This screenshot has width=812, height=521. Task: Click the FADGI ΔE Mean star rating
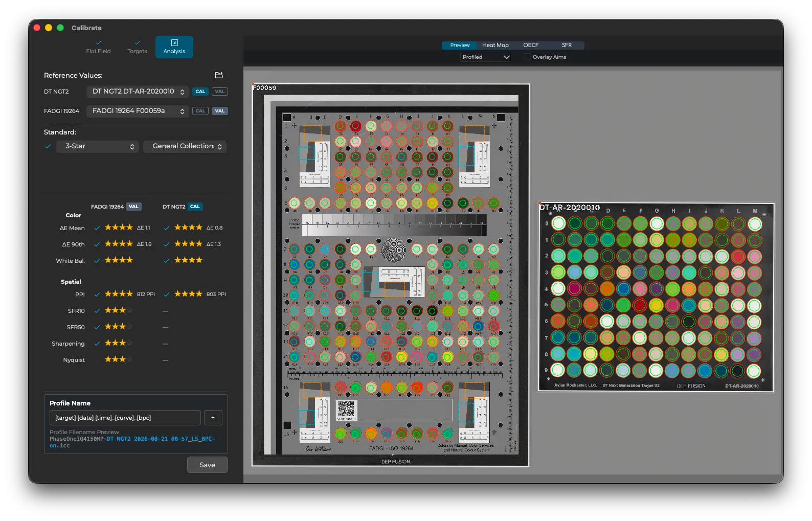[x=119, y=228]
